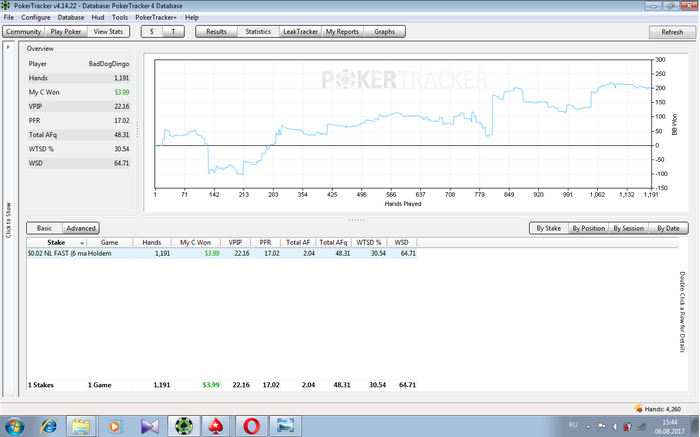700x437 pixels.
Task: Click the $3.99 winnings in the Overview
Action: click(x=122, y=92)
